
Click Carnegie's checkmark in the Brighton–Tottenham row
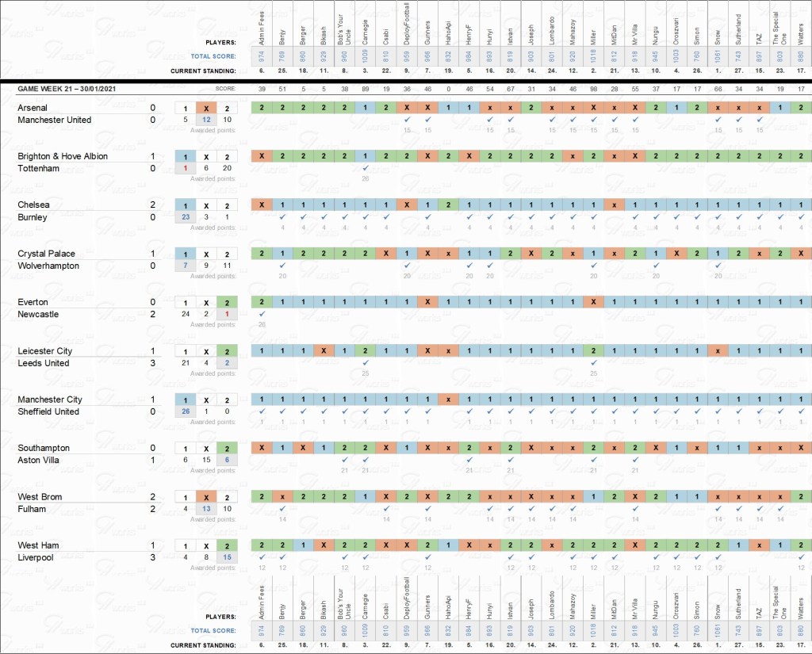click(365, 168)
